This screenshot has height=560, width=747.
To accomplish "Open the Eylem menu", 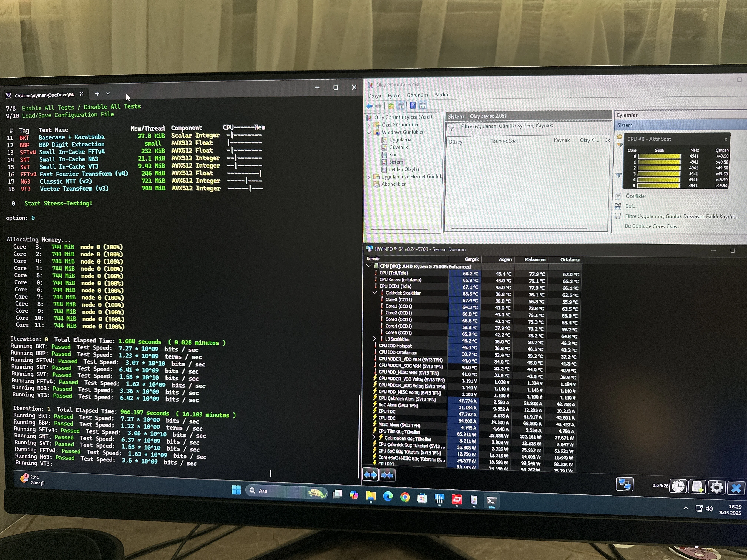I will point(394,96).
